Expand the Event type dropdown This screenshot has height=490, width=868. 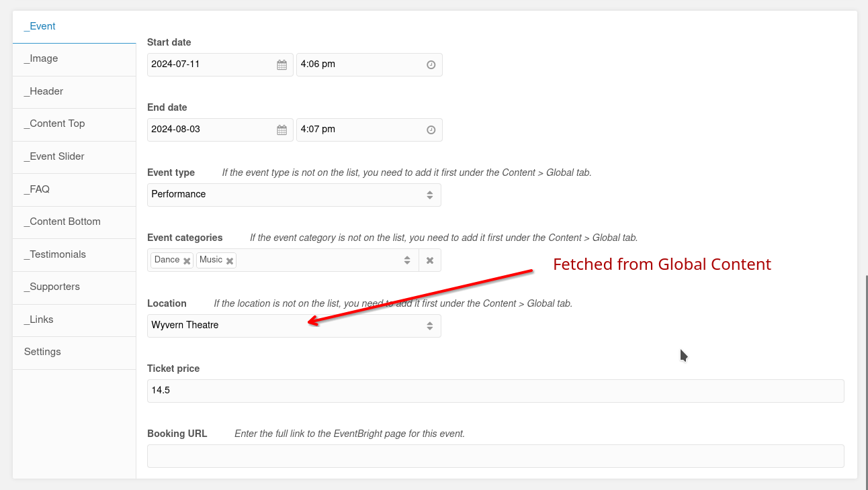point(429,195)
